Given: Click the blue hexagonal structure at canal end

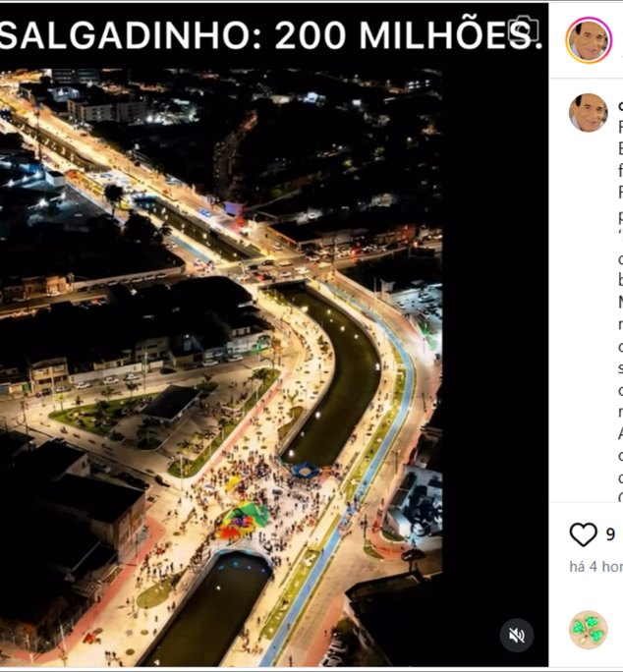Looking at the screenshot, I should point(306,471).
